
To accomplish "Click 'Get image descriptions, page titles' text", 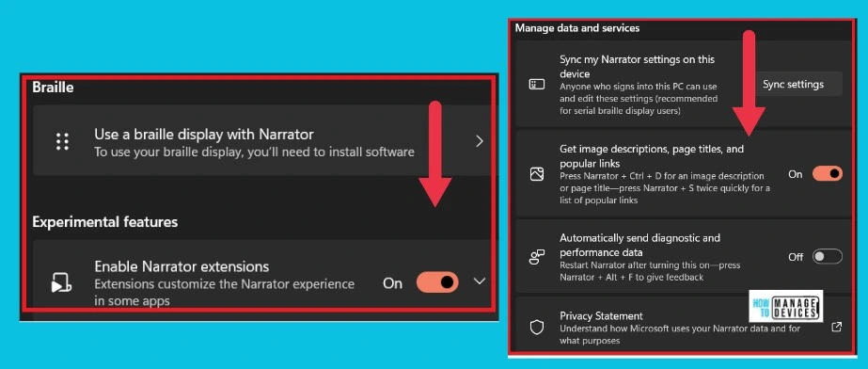I will (652, 156).
